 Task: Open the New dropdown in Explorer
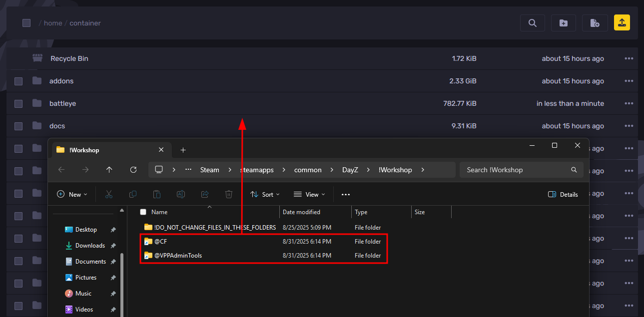click(72, 194)
